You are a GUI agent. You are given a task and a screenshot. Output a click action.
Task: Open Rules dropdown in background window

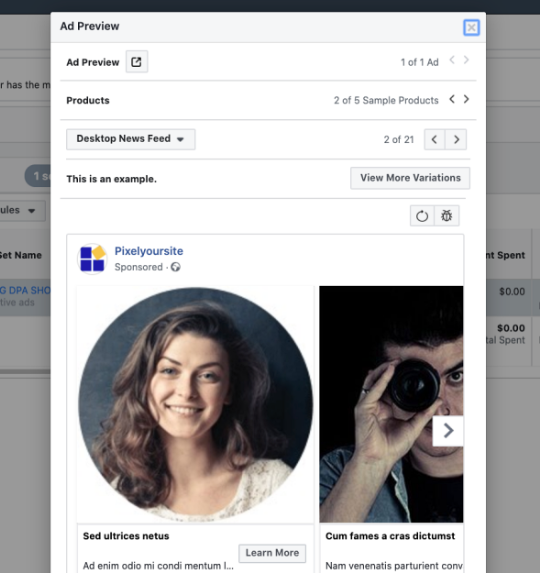[x=23, y=210]
